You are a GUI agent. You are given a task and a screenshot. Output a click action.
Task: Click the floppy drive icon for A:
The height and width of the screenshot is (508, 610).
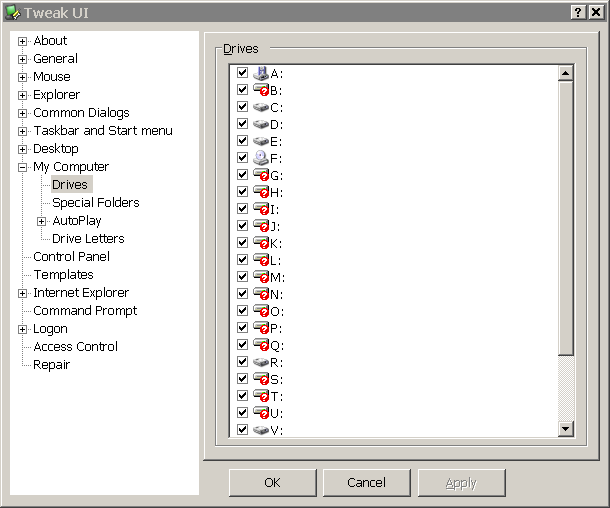[x=261, y=73]
